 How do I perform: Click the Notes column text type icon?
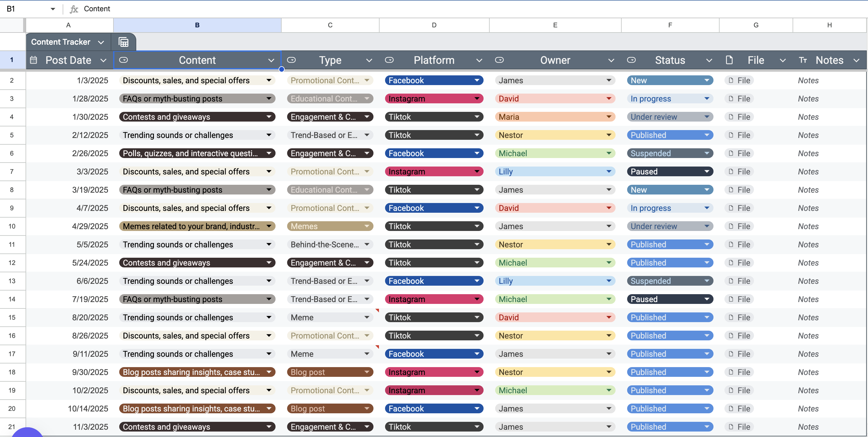[x=803, y=60]
